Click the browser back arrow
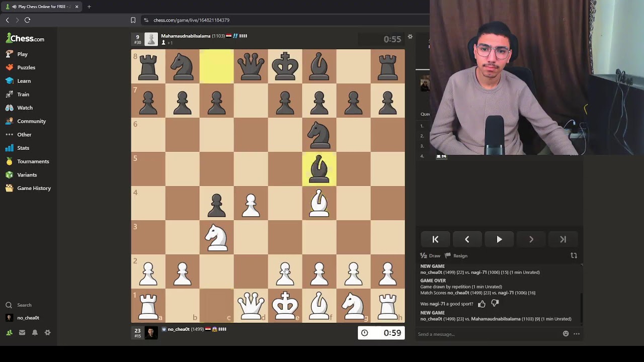Screen dimensions: 644x362 coord(7,20)
